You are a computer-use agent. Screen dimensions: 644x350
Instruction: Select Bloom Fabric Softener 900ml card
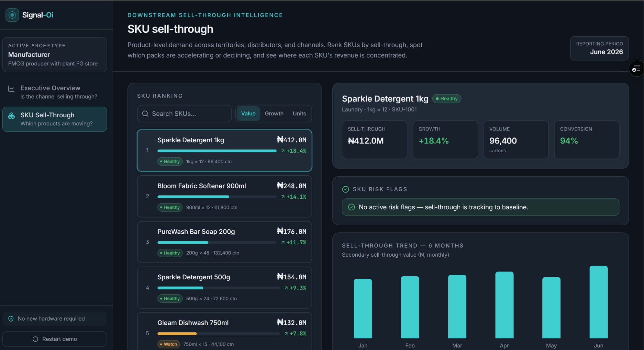click(x=225, y=196)
